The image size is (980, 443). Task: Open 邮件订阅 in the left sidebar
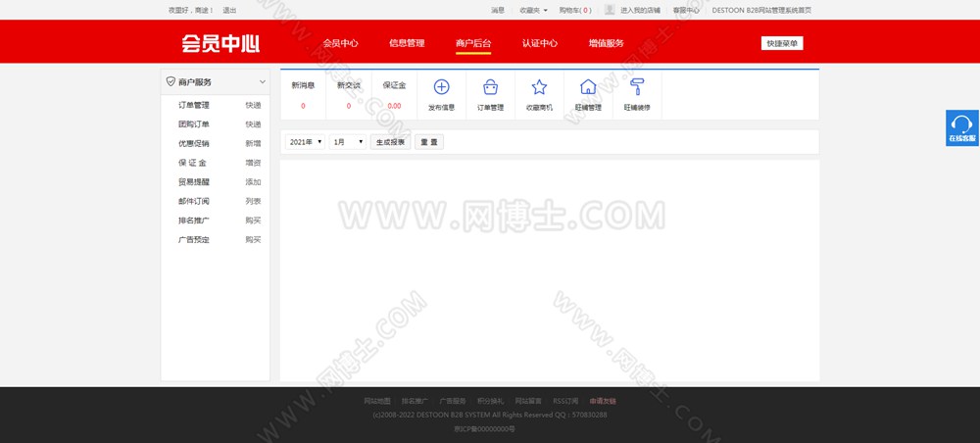pyautogui.click(x=194, y=201)
